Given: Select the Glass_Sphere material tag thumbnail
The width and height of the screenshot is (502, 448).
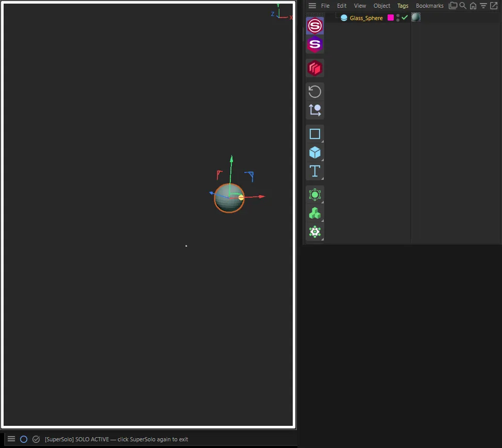Looking at the screenshot, I should [x=415, y=18].
